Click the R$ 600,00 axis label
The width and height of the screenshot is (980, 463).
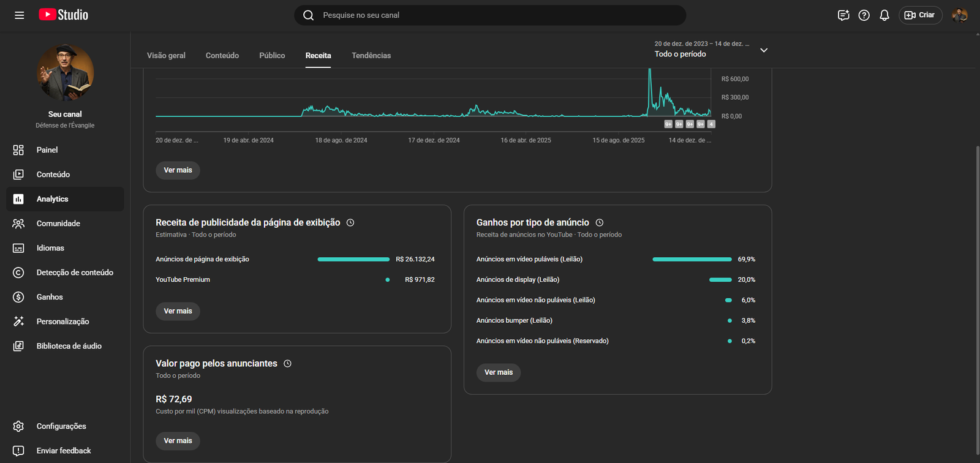click(x=735, y=79)
